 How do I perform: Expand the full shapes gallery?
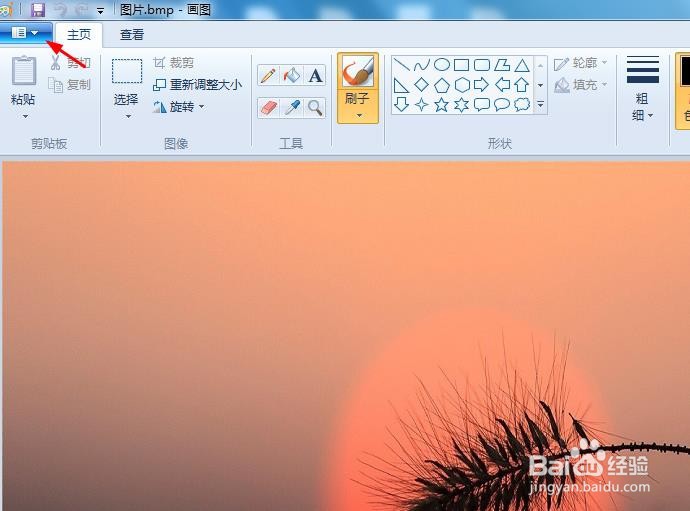[x=540, y=105]
